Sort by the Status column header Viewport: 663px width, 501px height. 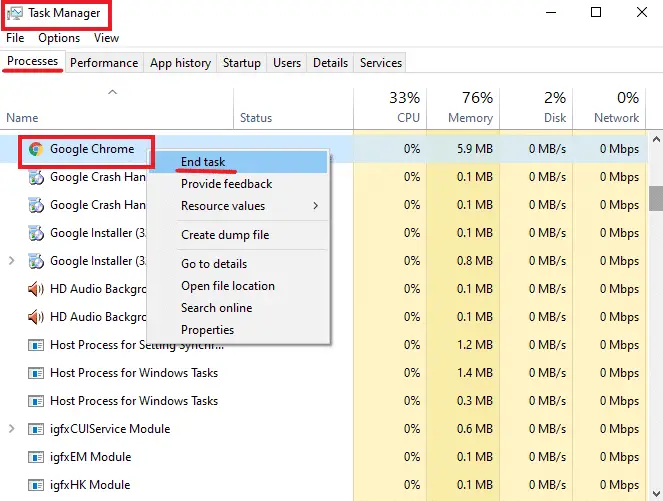pyautogui.click(x=293, y=109)
